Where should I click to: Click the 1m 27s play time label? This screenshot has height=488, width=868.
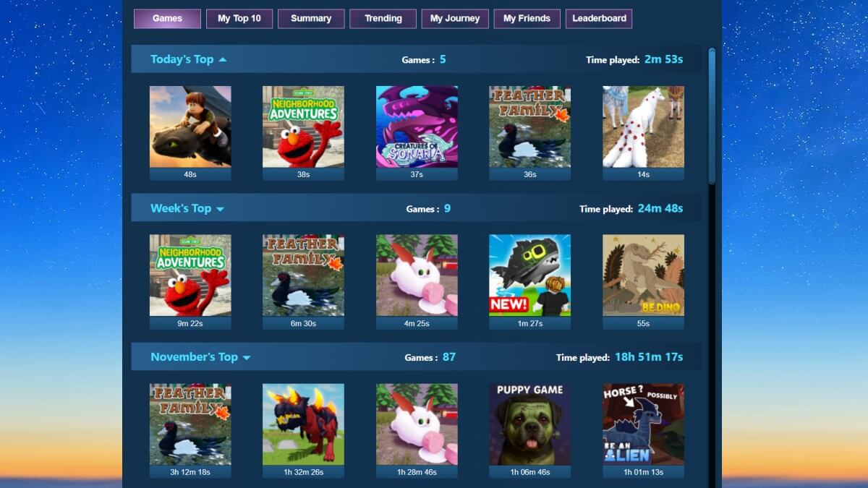click(x=529, y=323)
